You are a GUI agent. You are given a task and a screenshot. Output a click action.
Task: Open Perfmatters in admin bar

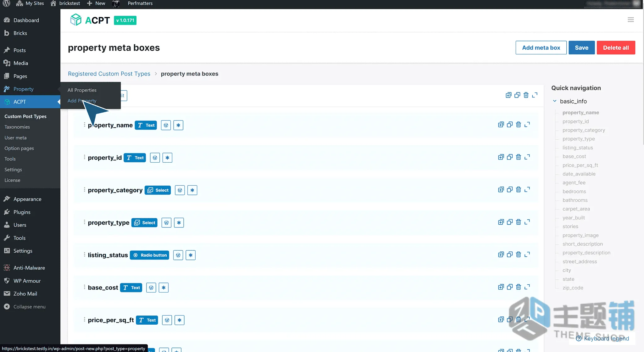click(140, 3)
